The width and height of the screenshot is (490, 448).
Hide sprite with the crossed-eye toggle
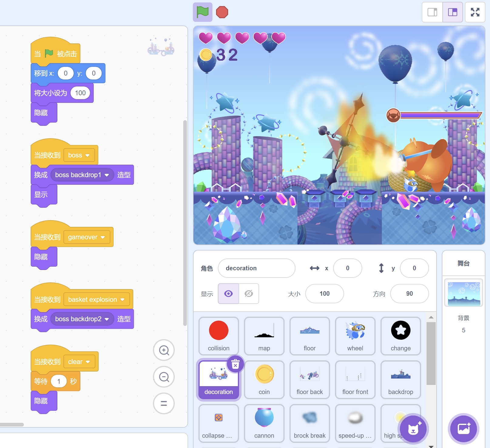point(249,294)
